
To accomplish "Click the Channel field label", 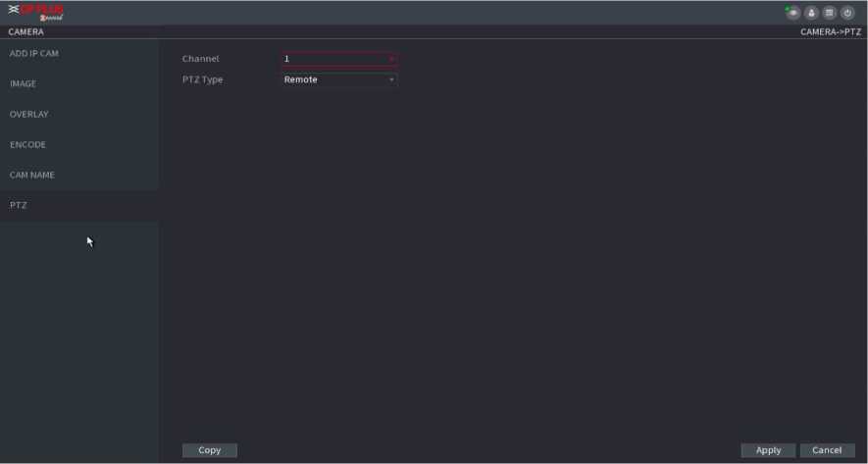I will [x=201, y=59].
